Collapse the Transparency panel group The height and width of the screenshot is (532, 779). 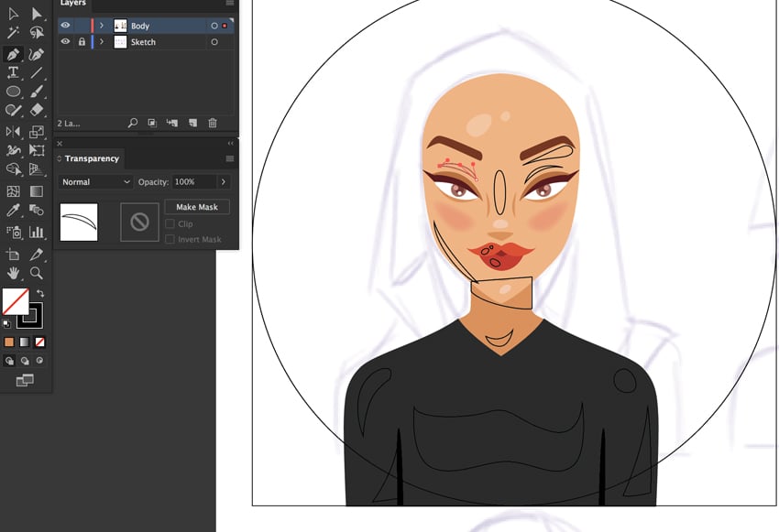click(x=230, y=143)
